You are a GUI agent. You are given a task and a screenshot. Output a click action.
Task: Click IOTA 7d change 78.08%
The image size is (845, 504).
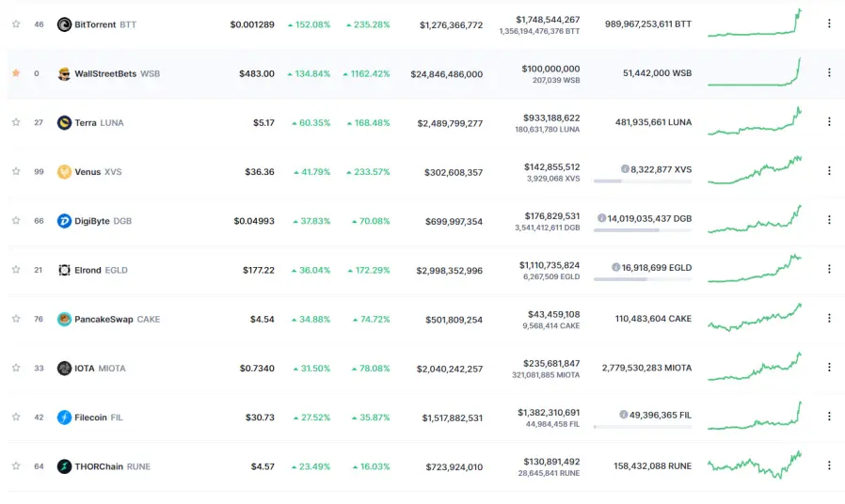[x=371, y=369]
